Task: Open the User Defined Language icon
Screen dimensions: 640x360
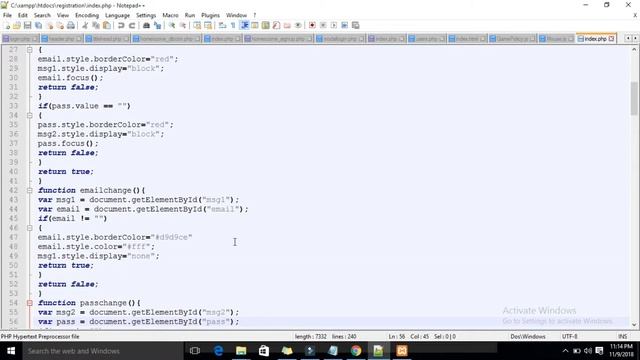Action: [255, 25]
